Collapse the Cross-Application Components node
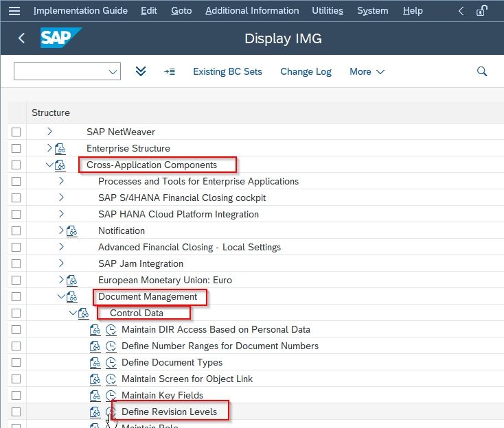Viewport: 504px width, 428px height. tap(49, 165)
